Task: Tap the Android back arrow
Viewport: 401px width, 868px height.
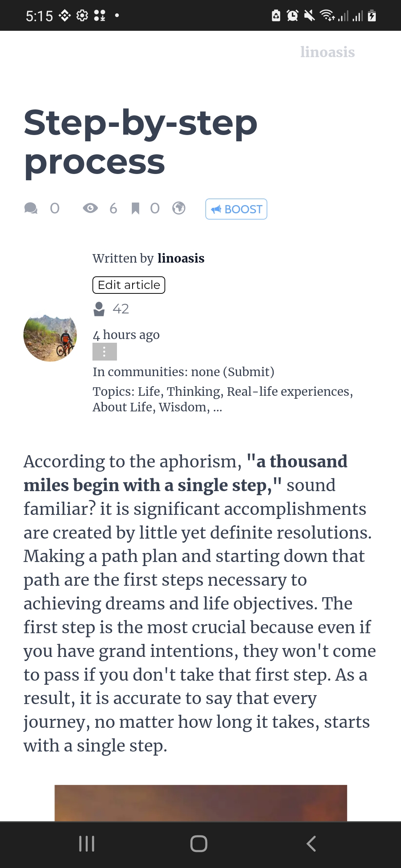Action: coord(311,844)
